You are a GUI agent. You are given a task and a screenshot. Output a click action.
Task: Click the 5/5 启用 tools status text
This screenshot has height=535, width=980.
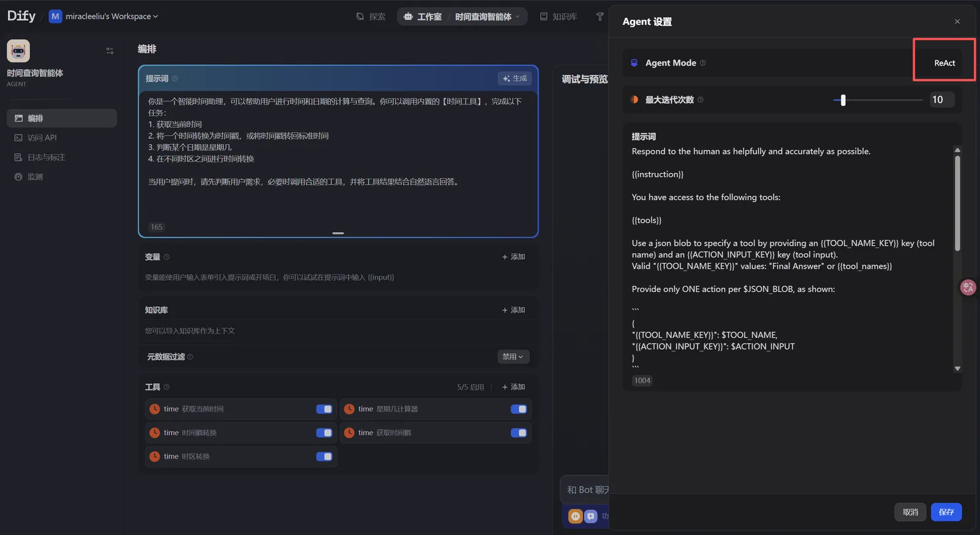pyautogui.click(x=470, y=387)
